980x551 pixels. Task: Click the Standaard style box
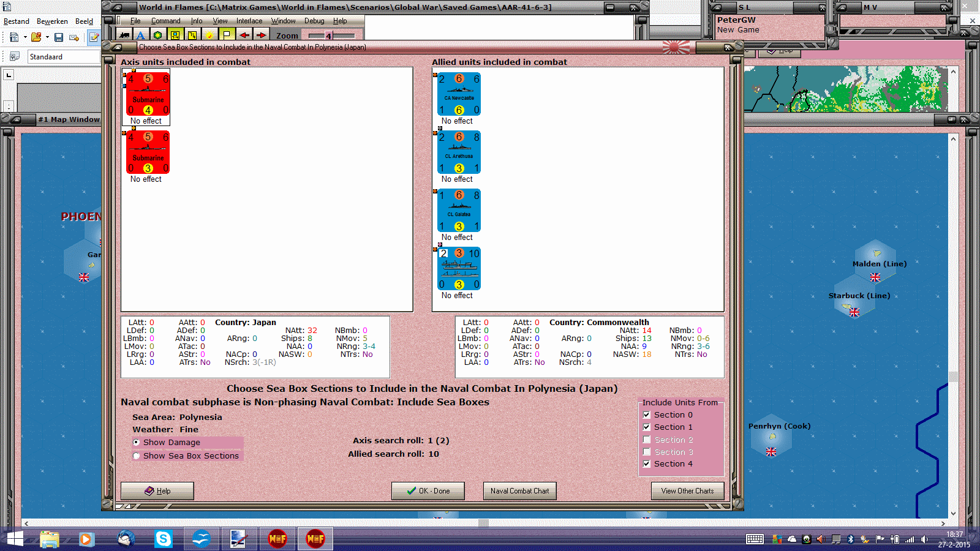[64, 57]
